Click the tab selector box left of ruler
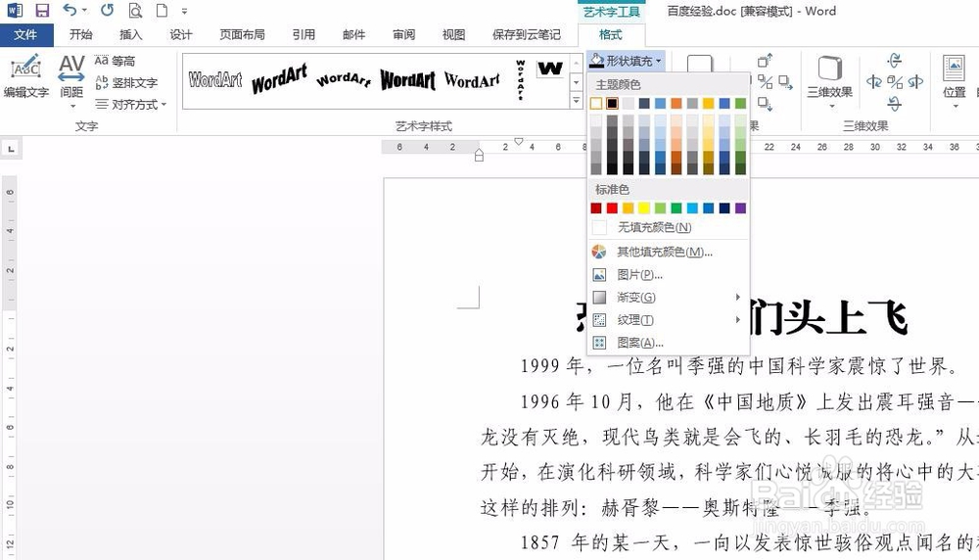This screenshot has height=560, width=979. pyautogui.click(x=11, y=149)
